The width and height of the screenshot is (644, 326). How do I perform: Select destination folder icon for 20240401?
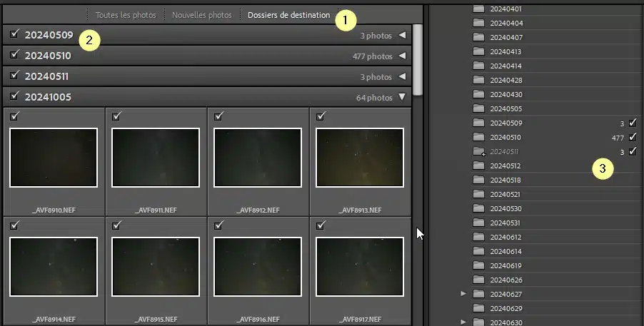point(478,9)
